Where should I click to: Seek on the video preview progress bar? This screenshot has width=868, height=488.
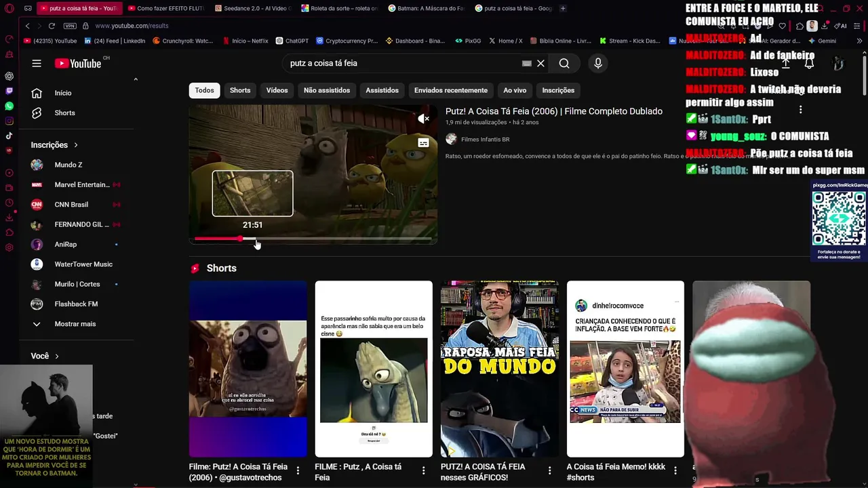click(x=313, y=239)
